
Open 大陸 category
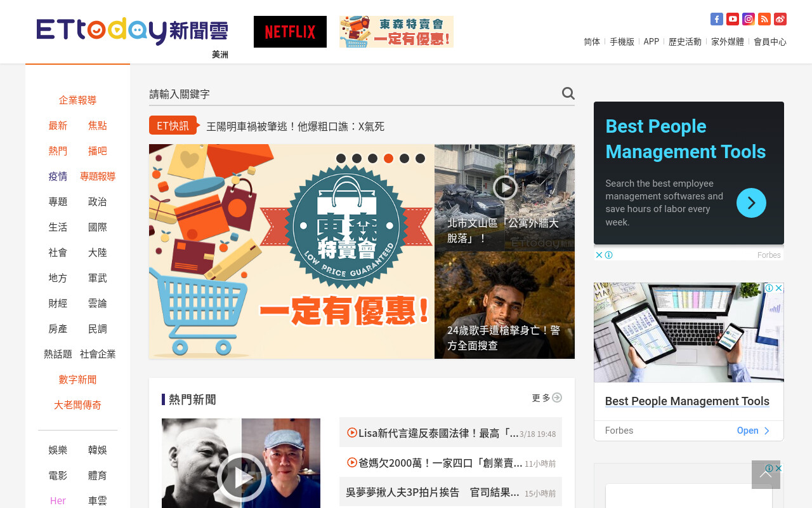coord(98,252)
